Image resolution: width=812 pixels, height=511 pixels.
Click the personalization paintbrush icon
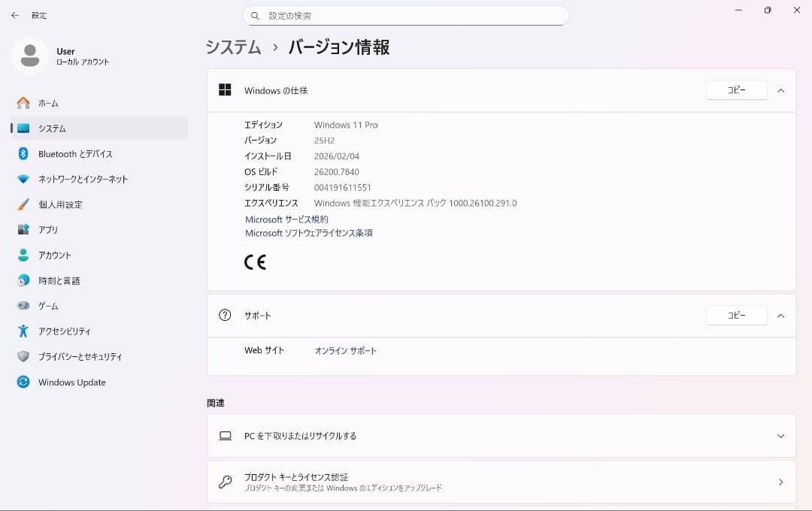(x=23, y=204)
